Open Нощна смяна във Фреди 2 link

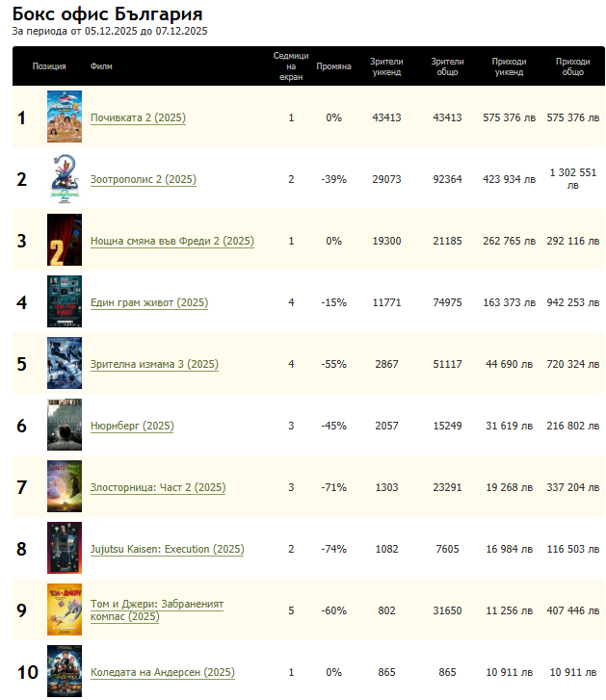tap(171, 241)
